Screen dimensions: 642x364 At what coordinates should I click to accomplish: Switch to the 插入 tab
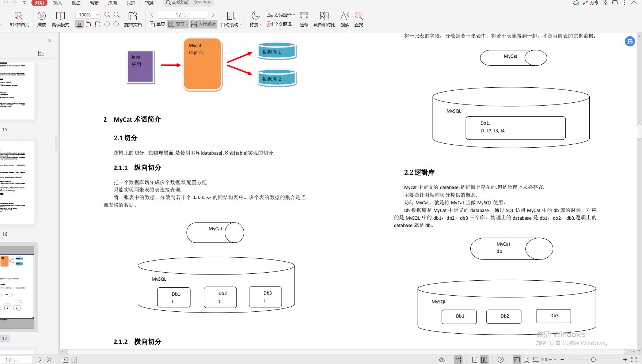pyautogui.click(x=57, y=3)
